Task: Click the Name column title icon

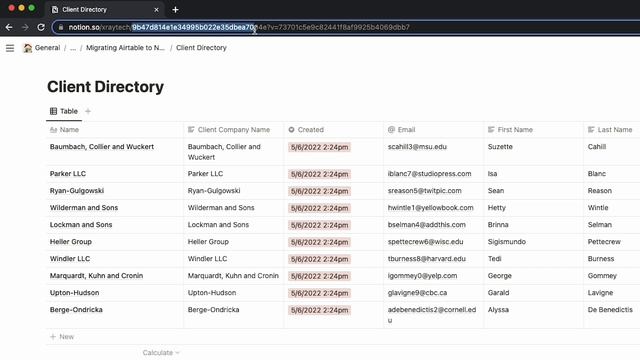Action: 53,130
